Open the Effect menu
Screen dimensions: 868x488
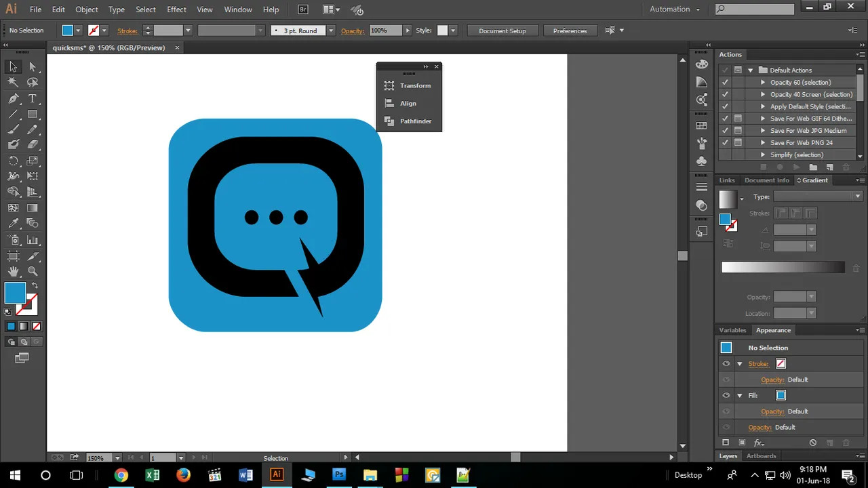176,9
